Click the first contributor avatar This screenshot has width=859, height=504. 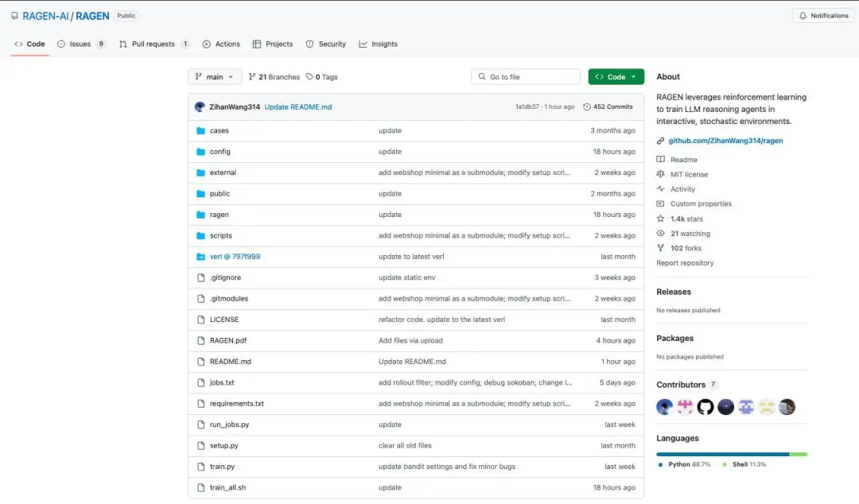pos(664,407)
